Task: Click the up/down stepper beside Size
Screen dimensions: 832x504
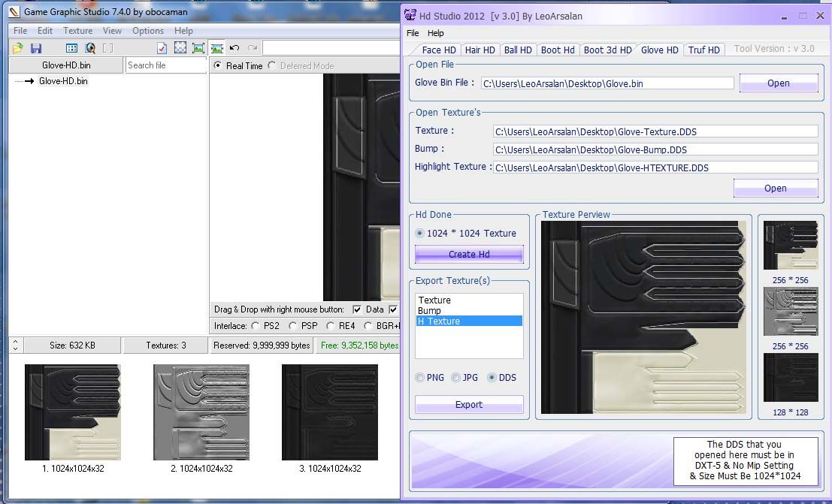Action: (x=17, y=346)
